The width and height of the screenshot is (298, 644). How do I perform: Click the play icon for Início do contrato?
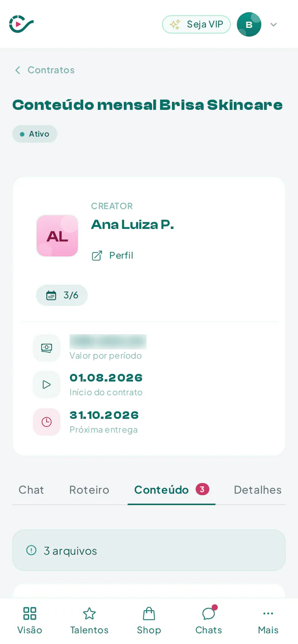(47, 385)
